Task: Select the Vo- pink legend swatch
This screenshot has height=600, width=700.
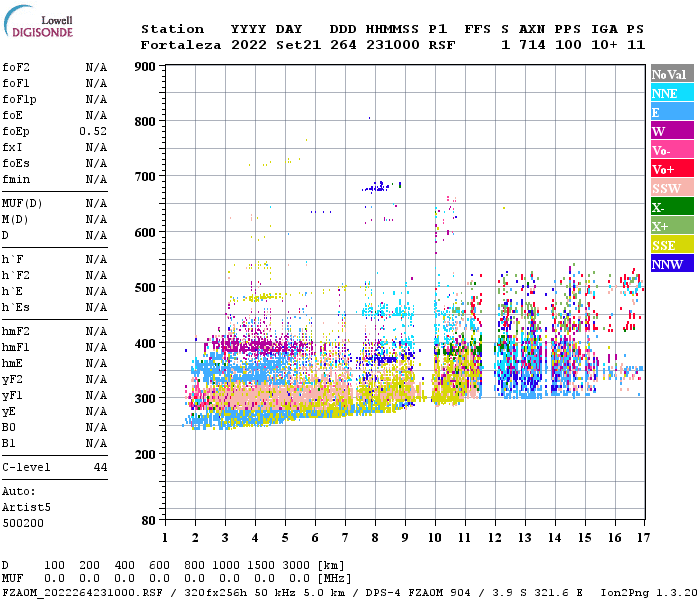Action: tap(672, 150)
